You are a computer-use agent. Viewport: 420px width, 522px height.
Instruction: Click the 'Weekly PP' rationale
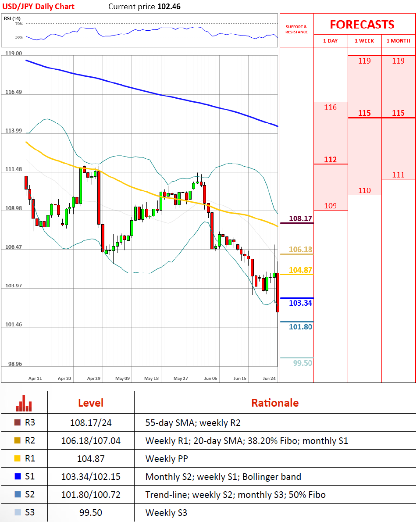pos(167,459)
